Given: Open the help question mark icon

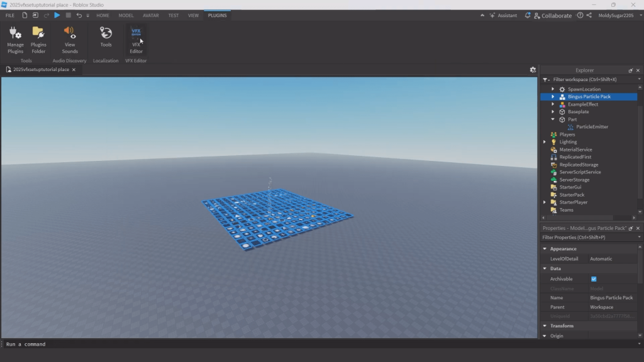Looking at the screenshot, I should 580,15.
